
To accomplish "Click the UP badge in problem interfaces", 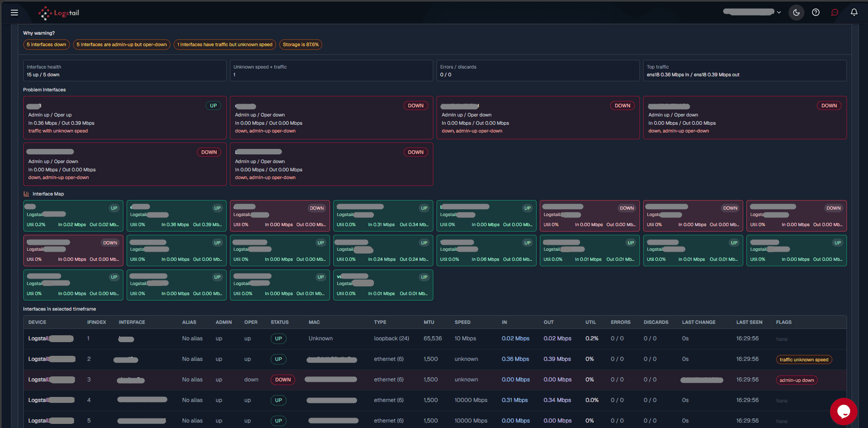I will point(213,106).
